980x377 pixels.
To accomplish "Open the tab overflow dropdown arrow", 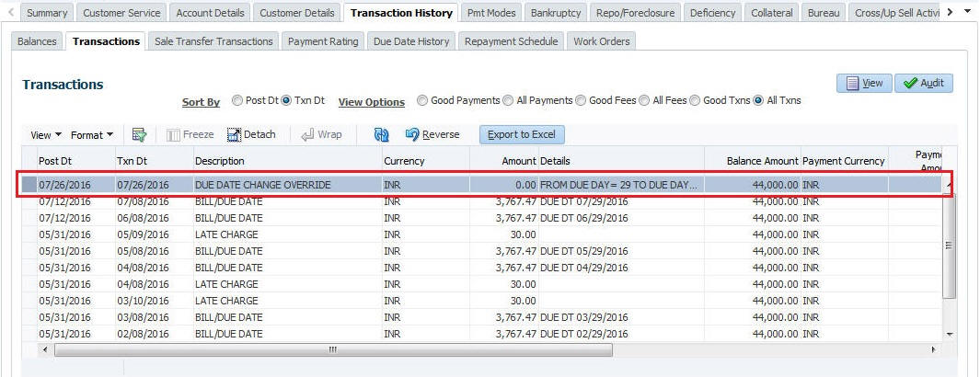I will click(x=967, y=12).
